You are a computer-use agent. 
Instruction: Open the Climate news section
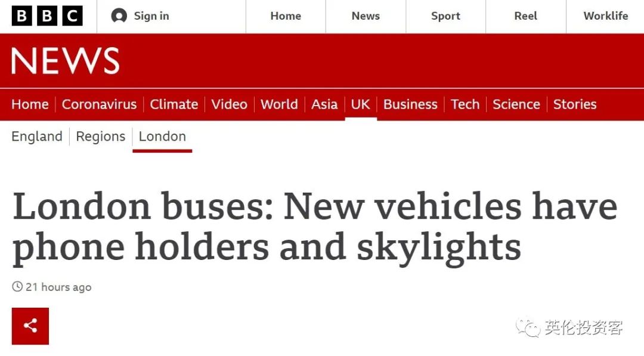[x=174, y=104]
